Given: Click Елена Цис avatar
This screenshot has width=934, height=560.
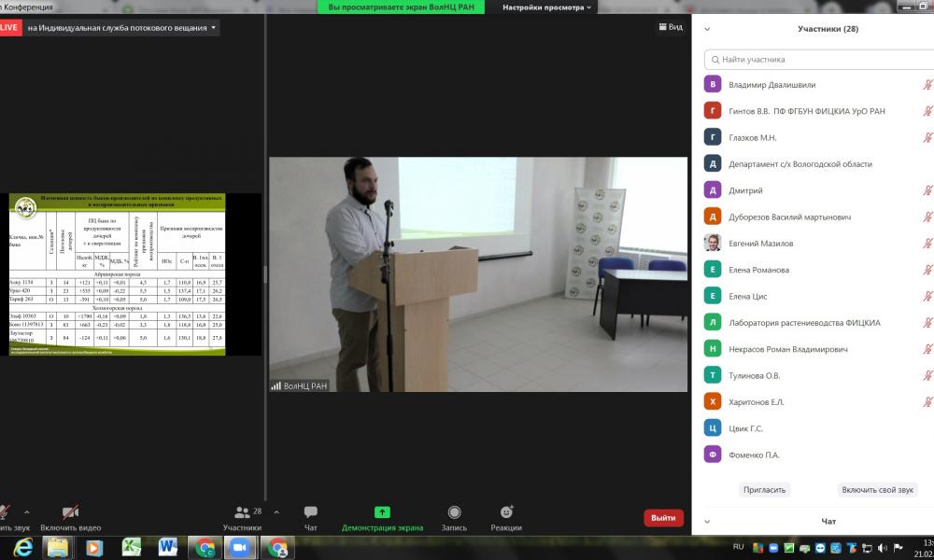Looking at the screenshot, I should 713,296.
